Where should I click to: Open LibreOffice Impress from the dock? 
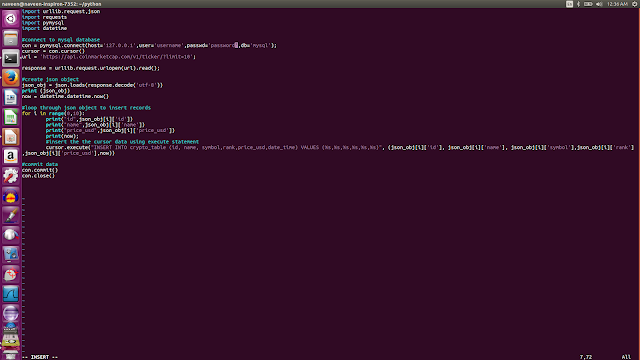[11, 137]
